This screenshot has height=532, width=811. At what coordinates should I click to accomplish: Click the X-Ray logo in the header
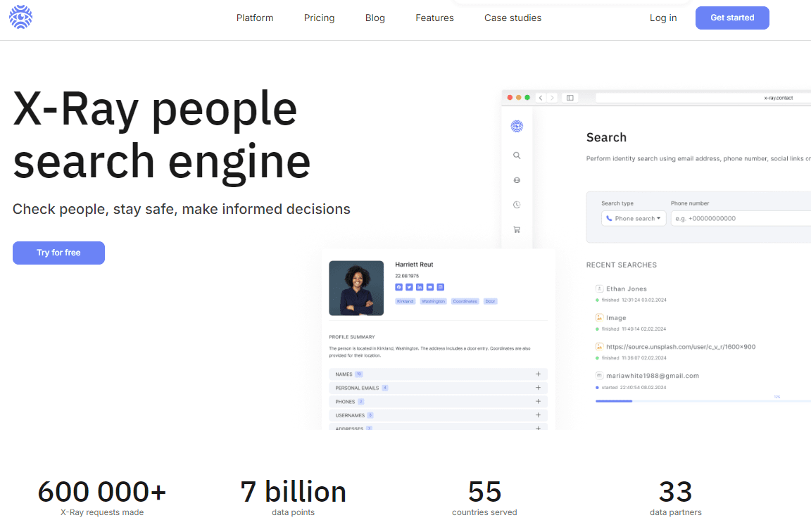point(21,18)
